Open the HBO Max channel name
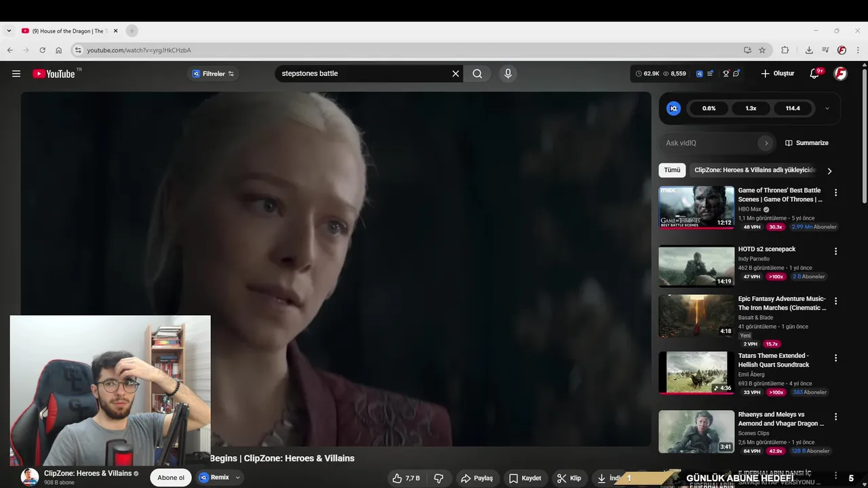Viewport: 868px width, 488px height. (x=750, y=209)
